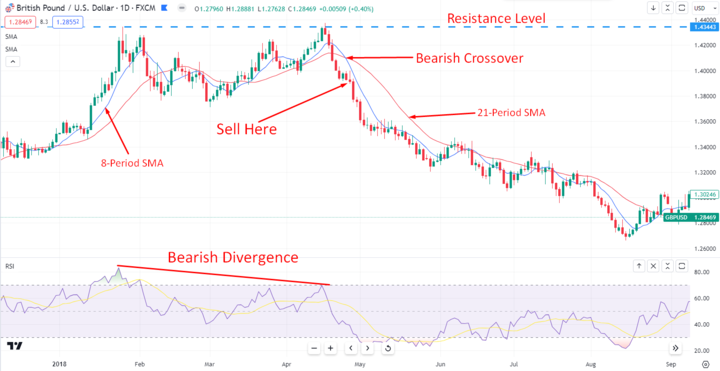
Task: Maximize the RSI pane
Action: [682, 265]
